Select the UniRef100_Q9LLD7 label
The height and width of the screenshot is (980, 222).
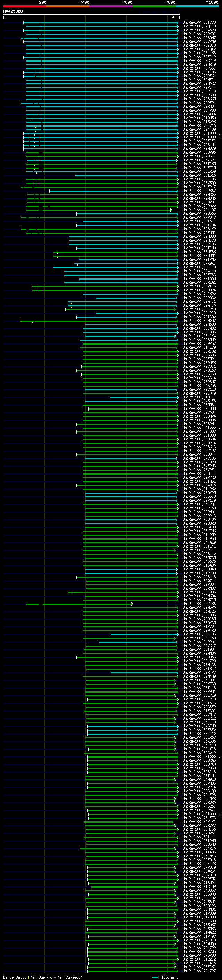199,210
